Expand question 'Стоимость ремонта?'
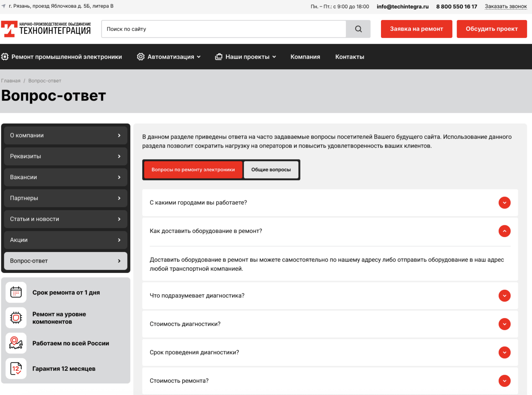 [x=504, y=381]
